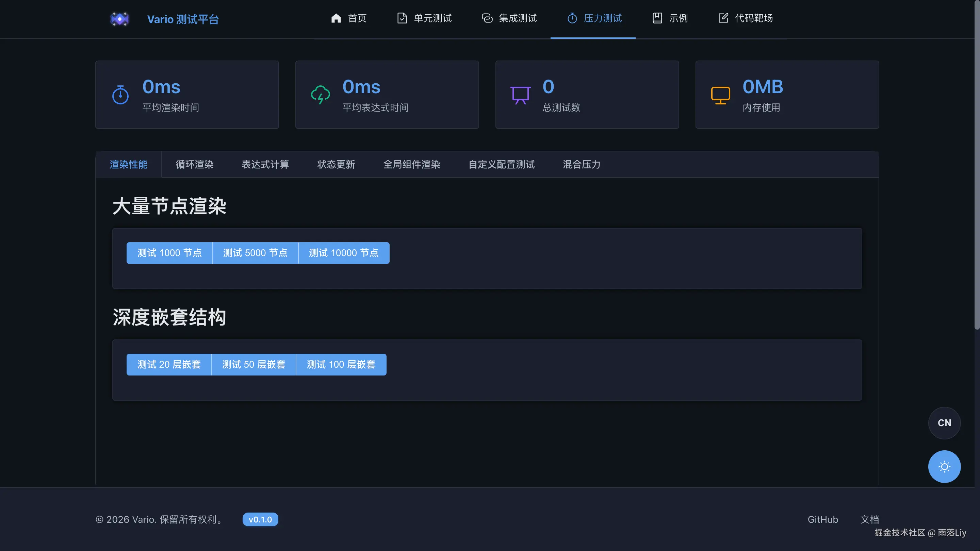980x551 pixels.
Task: Click the Vario logo icon
Action: 119,19
